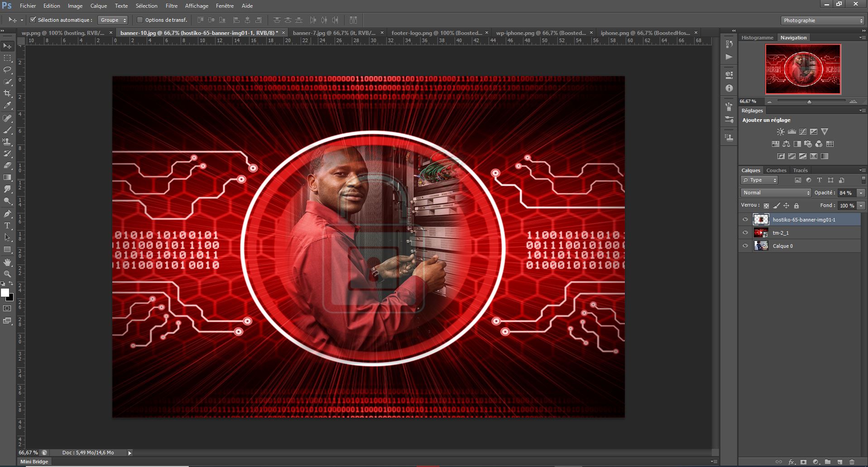Select the Spot Healing Brush tool
Screen dimensions: 868x467
coord(7,118)
